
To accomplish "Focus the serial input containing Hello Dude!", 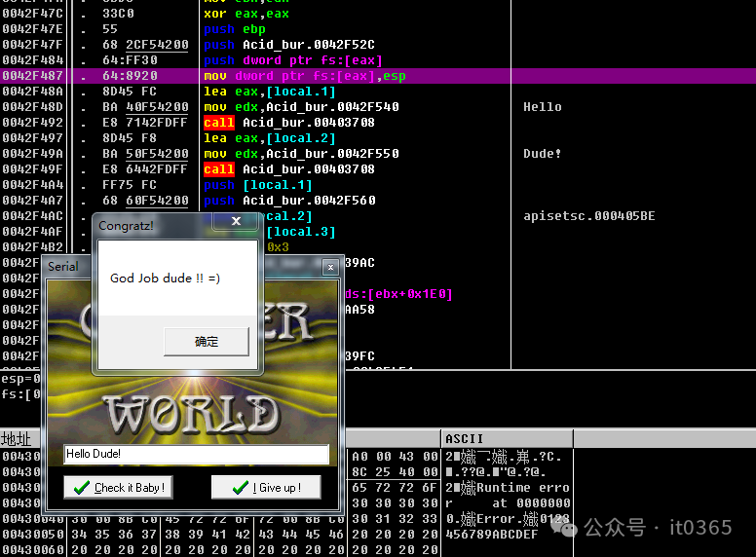I will pos(196,455).
